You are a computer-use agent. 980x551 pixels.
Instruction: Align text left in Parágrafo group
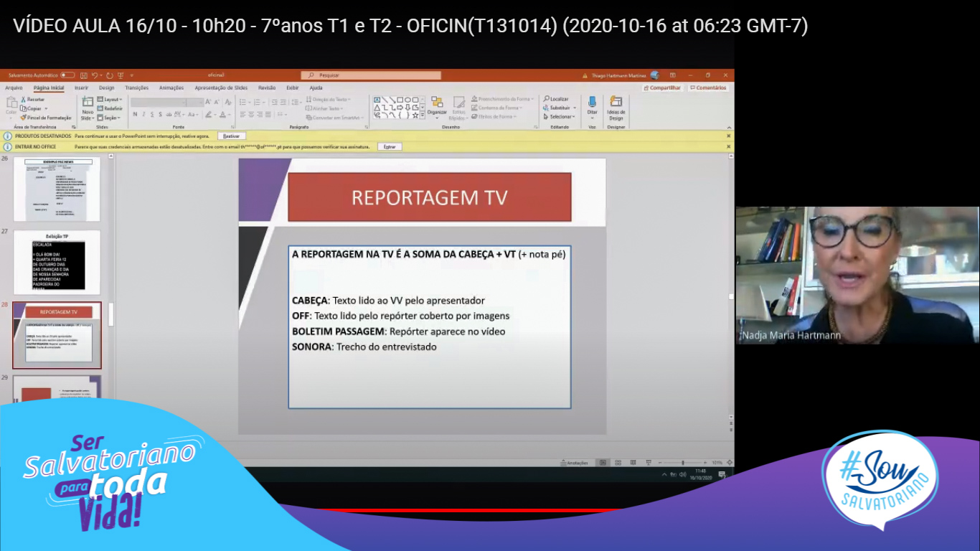pos(242,114)
